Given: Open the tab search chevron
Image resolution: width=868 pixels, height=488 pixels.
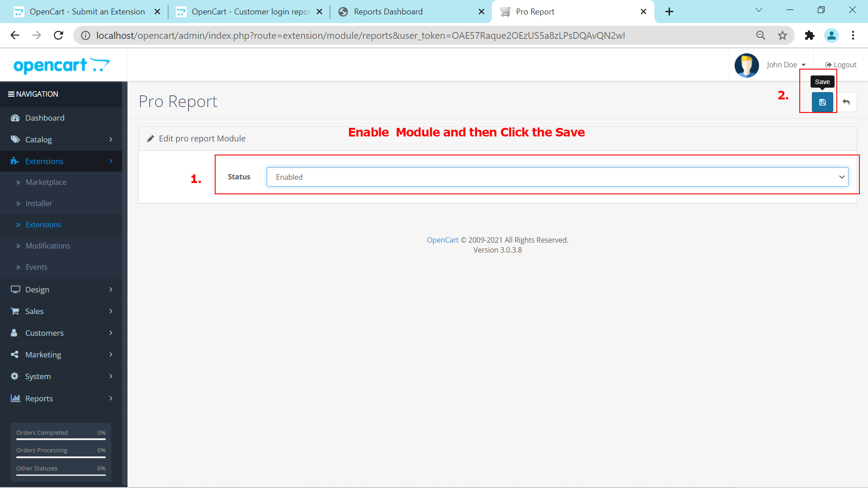Looking at the screenshot, I should coord(759,10).
